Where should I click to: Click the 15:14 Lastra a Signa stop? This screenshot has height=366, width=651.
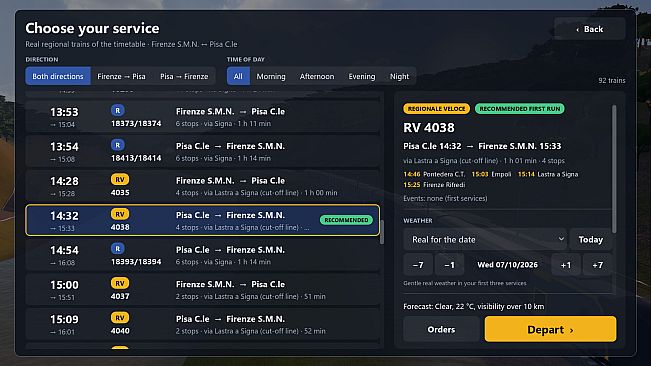(x=548, y=174)
